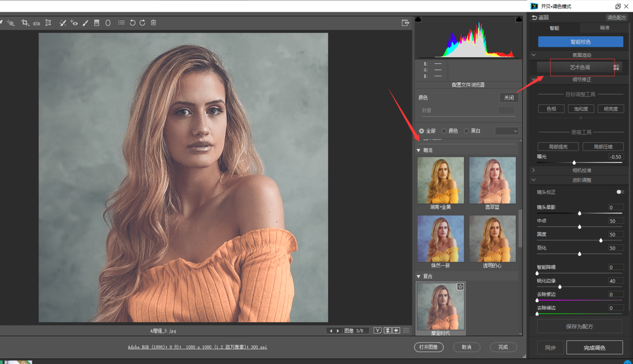Open the 艺术色调 button
This screenshot has height=364, width=633.
pyautogui.click(x=580, y=67)
